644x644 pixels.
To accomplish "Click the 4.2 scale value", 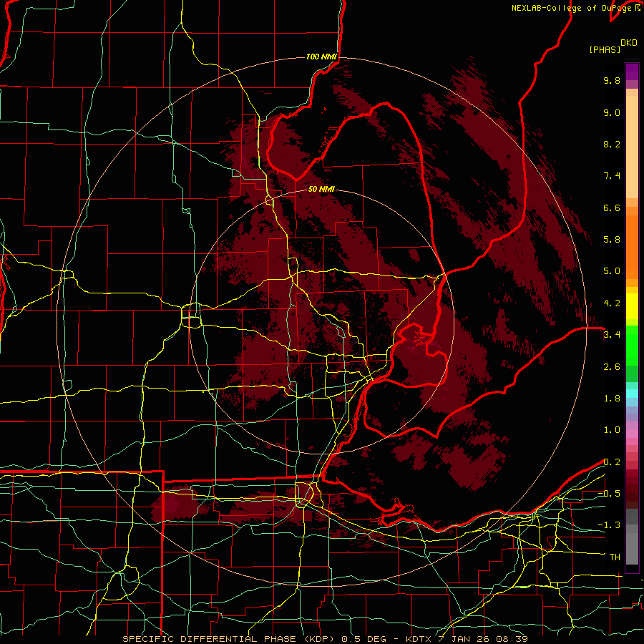I will pyautogui.click(x=612, y=303).
